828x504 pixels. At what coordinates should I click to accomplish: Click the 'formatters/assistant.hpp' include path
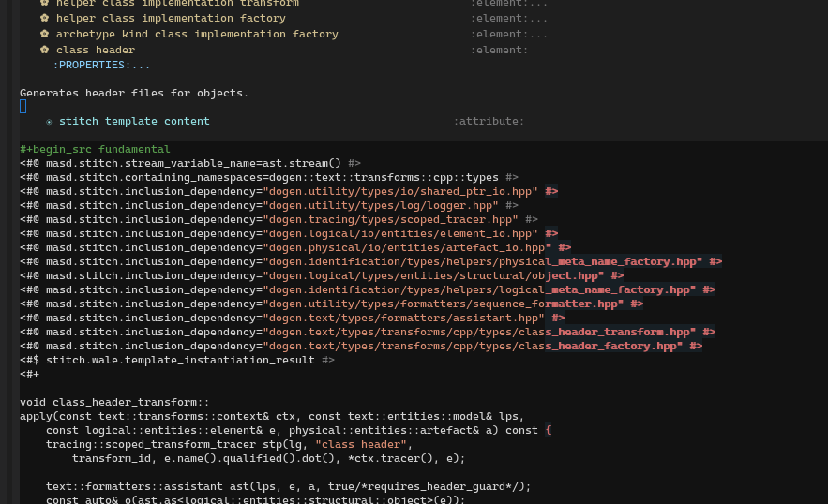pyautogui.click(x=404, y=318)
